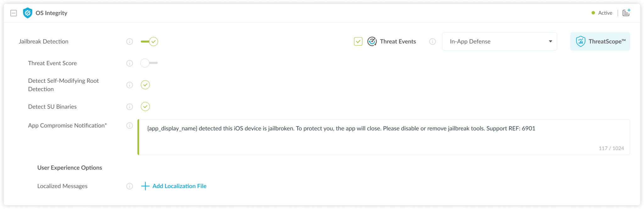Disable the Jailbreak Detection toggle
The width and height of the screenshot is (644, 209).
[x=149, y=41]
